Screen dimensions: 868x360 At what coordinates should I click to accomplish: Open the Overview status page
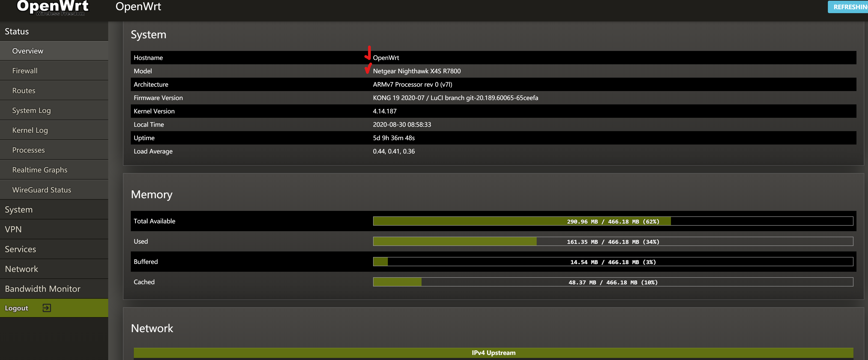(x=54, y=51)
